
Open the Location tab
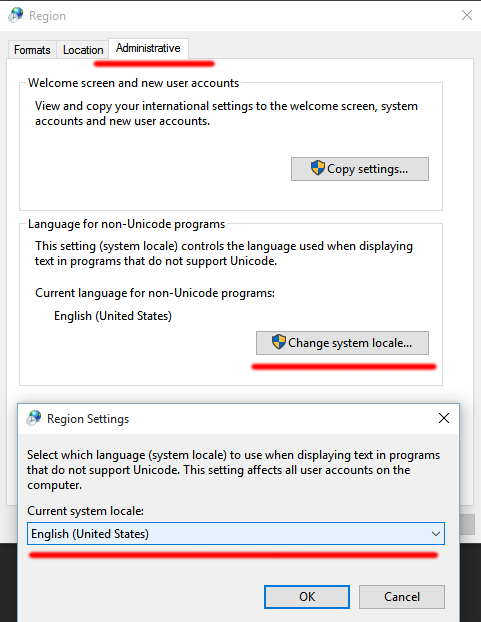(83, 50)
